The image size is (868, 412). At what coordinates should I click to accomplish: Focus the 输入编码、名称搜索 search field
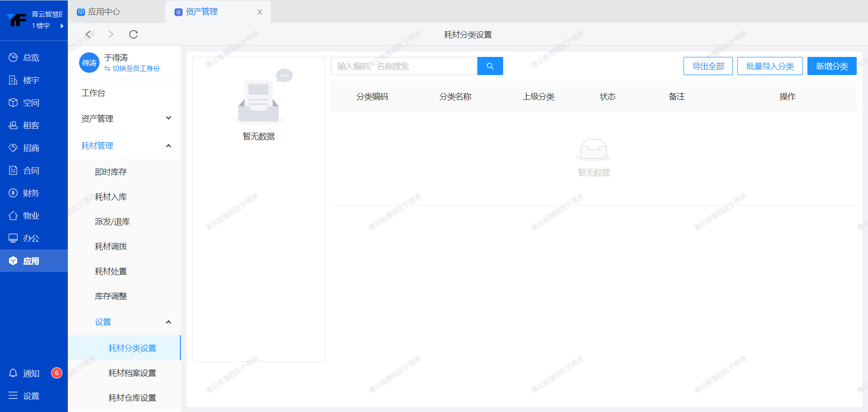[x=404, y=66]
